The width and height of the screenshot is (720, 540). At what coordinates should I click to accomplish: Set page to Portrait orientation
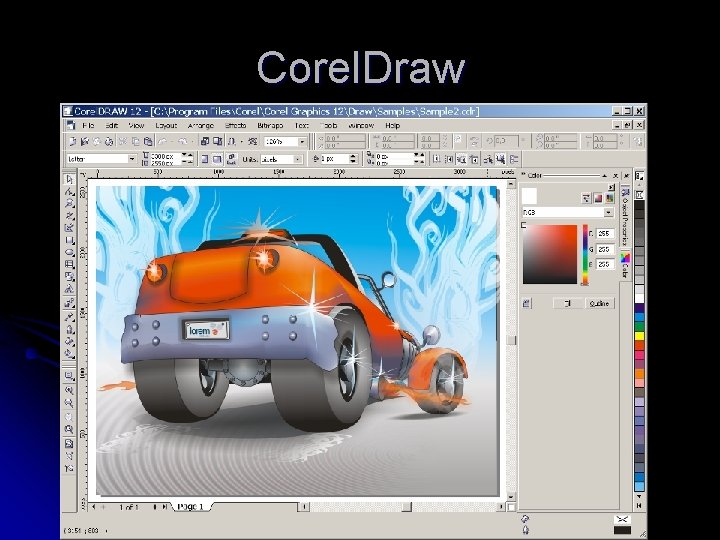[x=205, y=159]
